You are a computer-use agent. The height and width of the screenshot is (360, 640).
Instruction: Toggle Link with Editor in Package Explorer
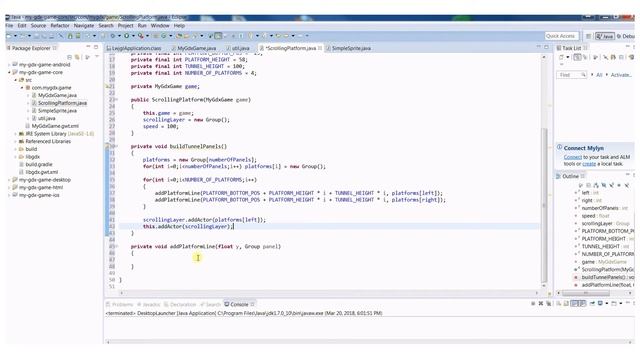pyautogui.click(x=77, y=57)
